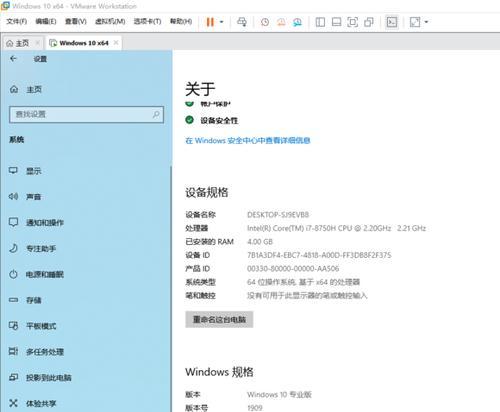This screenshot has width=500, height=412.
Task: Open the Windows 安全中心 details link
Action: coord(248,140)
